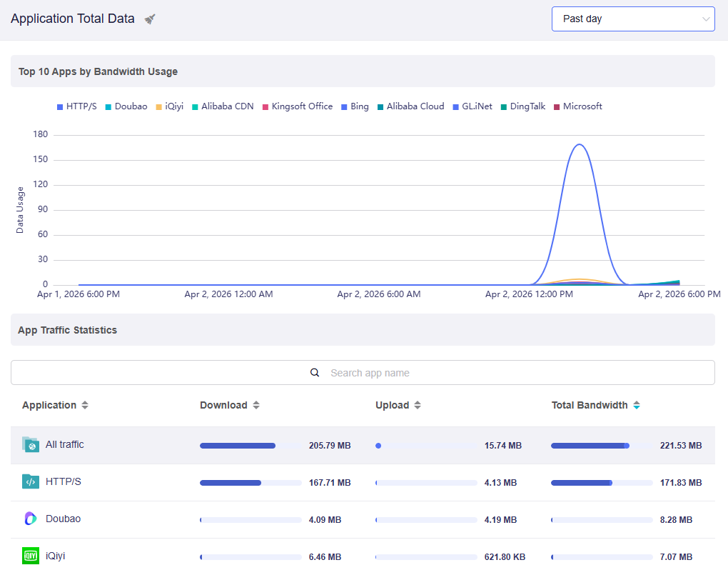This screenshot has width=728, height=570.
Task: Click the clear data broom icon
Action: coord(150,19)
